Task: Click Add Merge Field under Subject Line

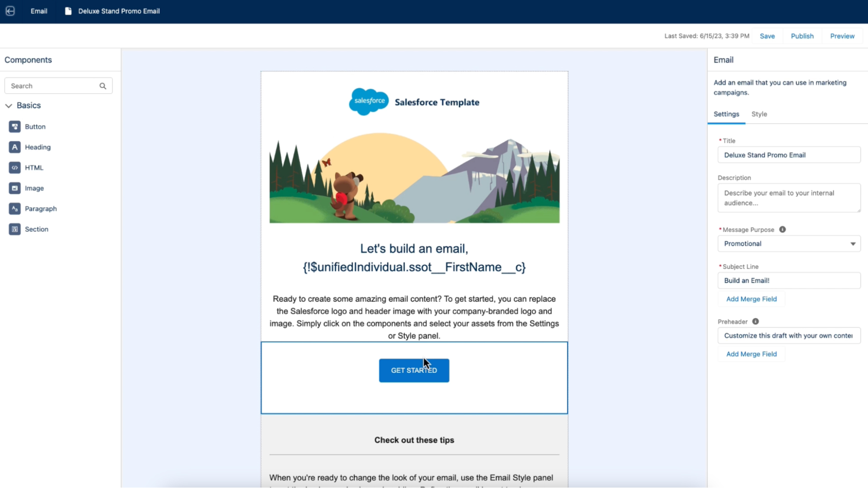Action: tap(751, 299)
